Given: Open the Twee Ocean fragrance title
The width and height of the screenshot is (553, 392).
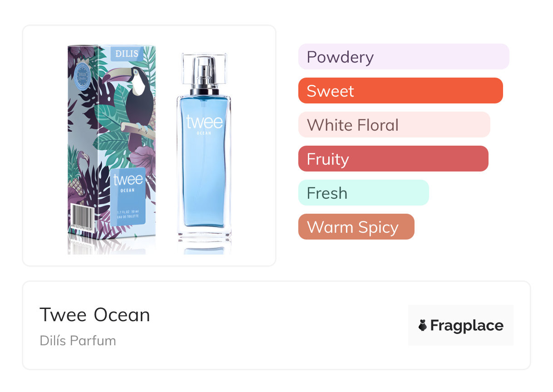Looking at the screenshot, I should (95, 315).
